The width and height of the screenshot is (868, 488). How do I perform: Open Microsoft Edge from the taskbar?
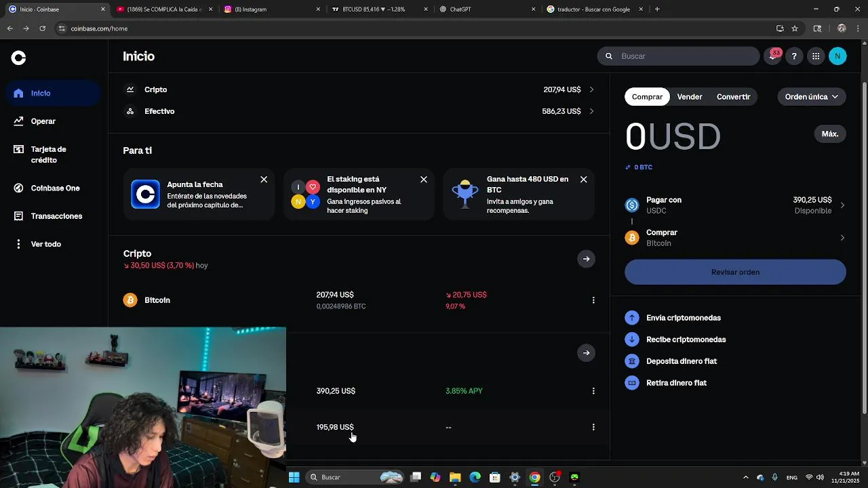pyautogui.click(x=475, y=477)
